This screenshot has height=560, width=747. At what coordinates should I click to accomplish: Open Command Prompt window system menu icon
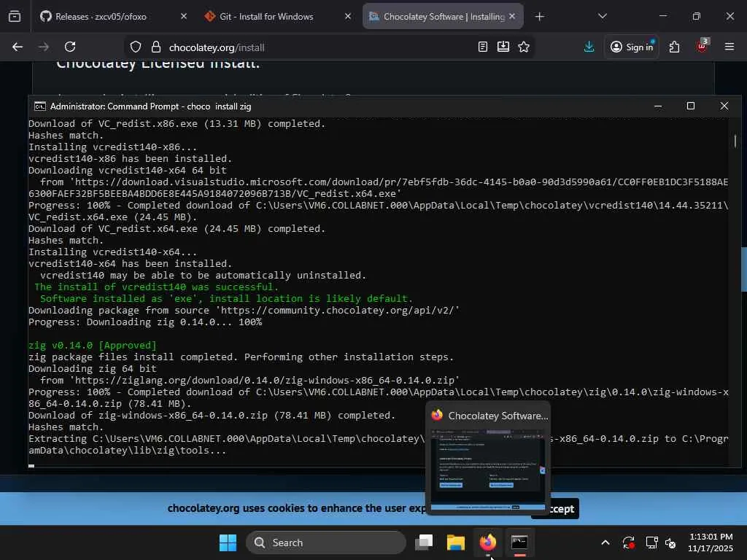click(x=40, y=106)
